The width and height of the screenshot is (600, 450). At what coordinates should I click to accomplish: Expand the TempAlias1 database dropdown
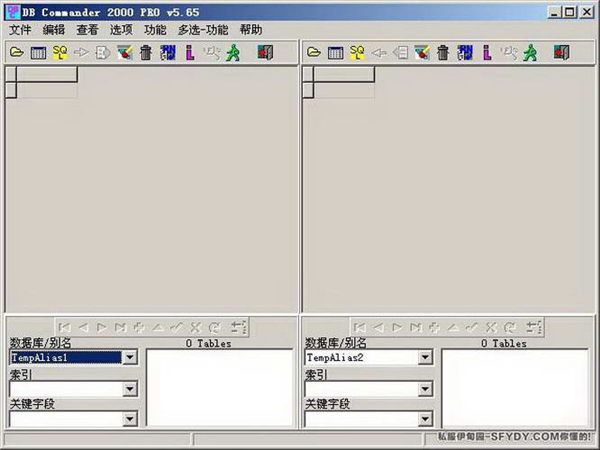coord(130,357)
